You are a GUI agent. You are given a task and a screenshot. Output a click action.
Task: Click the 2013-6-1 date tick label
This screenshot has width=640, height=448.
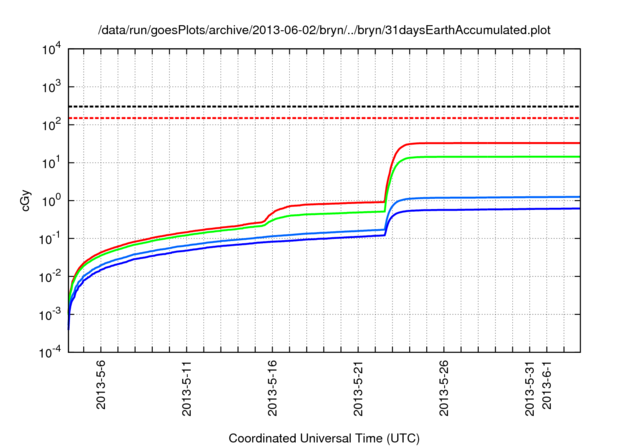point(547,384)
